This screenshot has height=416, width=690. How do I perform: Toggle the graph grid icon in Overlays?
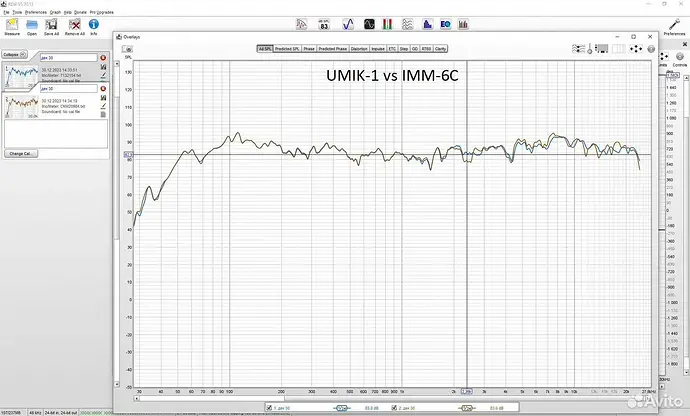(x=619, y=49)
